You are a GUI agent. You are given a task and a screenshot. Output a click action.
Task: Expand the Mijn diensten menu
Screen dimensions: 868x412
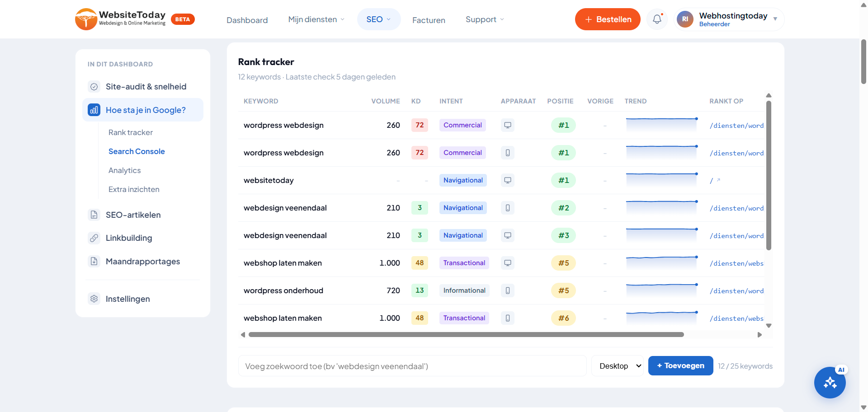click(x=316, y=19)
